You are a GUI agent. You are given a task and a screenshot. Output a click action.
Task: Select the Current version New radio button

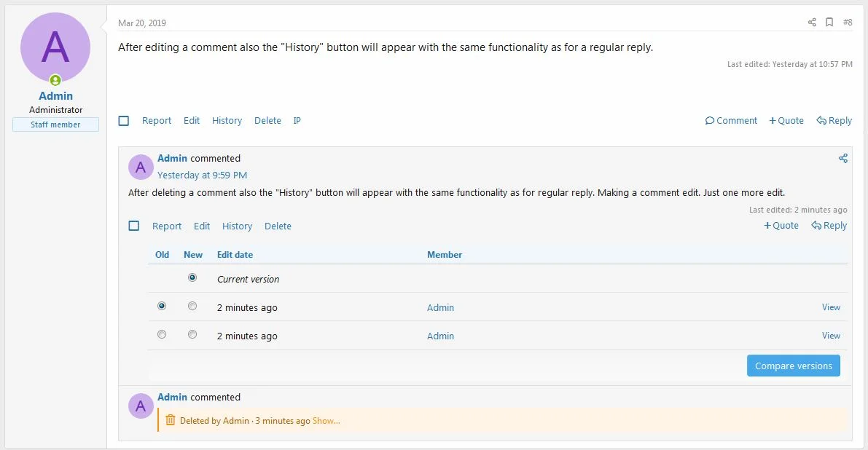coord(192,277)
